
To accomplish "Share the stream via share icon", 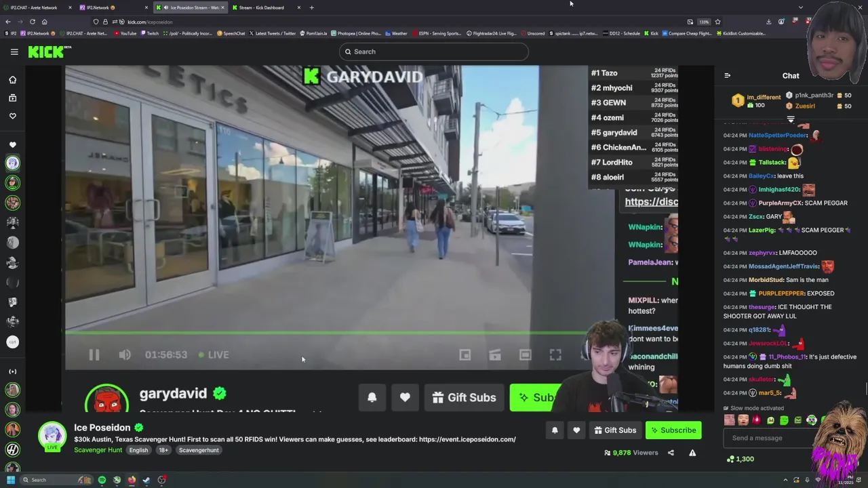I will pos(671,453).
